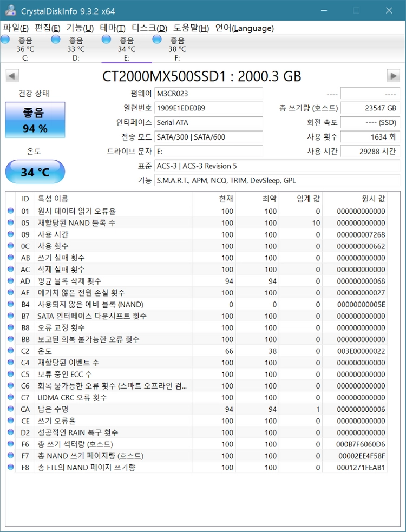406x532 pixels.
Task: Switch to drive D: disk tab
Action: (x=76, y=49)
